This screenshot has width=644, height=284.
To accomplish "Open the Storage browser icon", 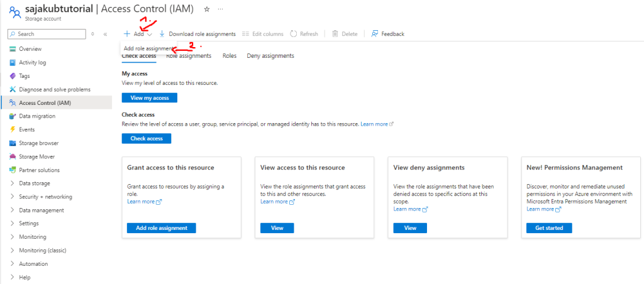I will click(13, 143).
